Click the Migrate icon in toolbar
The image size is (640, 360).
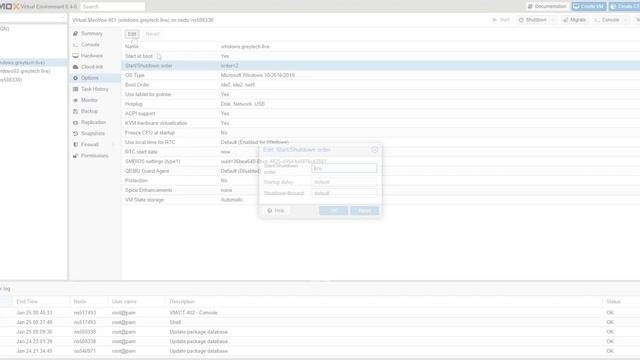point(566,20)
